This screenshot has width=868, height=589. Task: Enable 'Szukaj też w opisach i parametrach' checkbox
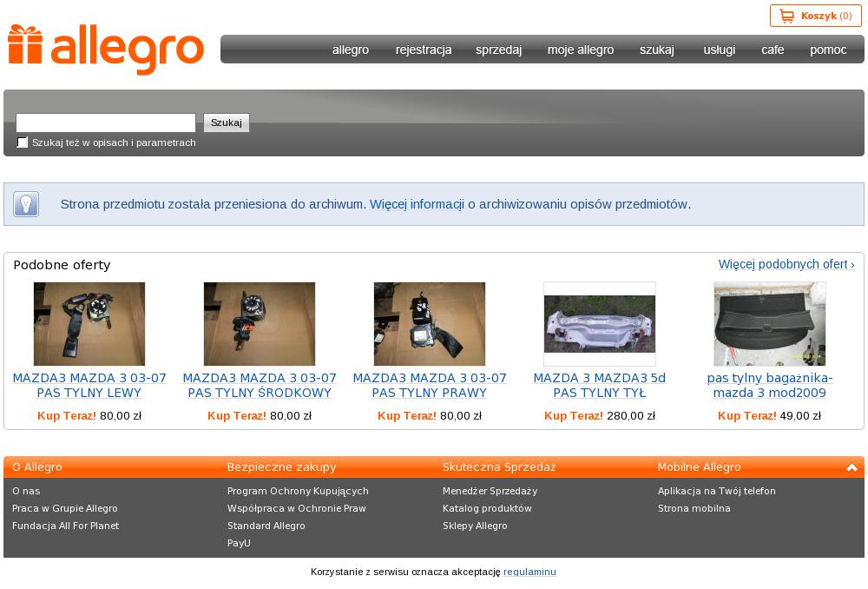tap(23, 142)
